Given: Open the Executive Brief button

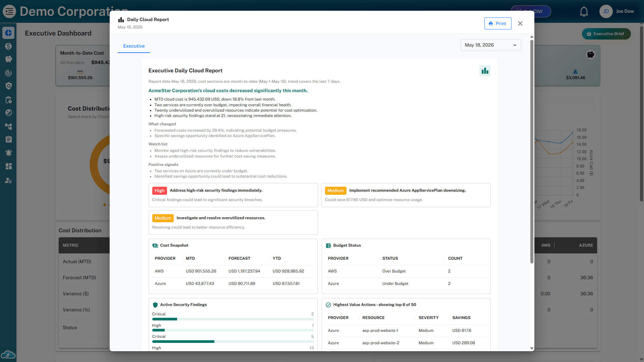Looking at the screenshot, I should point(606,34).
